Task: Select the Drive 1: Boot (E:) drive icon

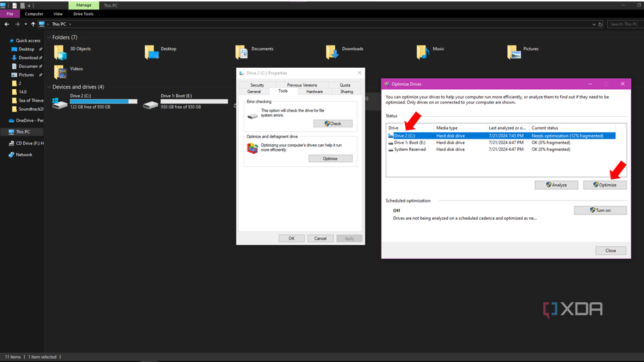Action: (150, 105)
